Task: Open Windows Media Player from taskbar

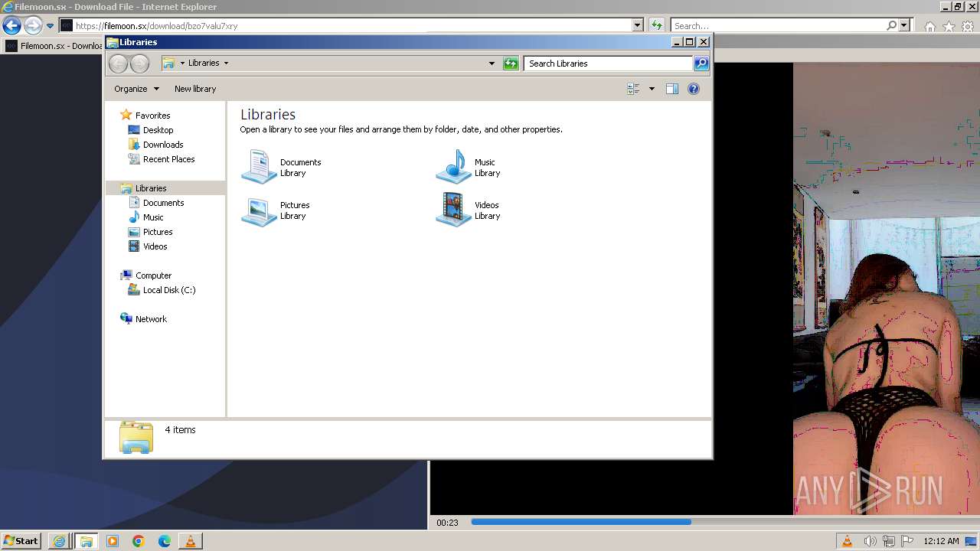Action: pyautogui.click(x=113, y=541)
